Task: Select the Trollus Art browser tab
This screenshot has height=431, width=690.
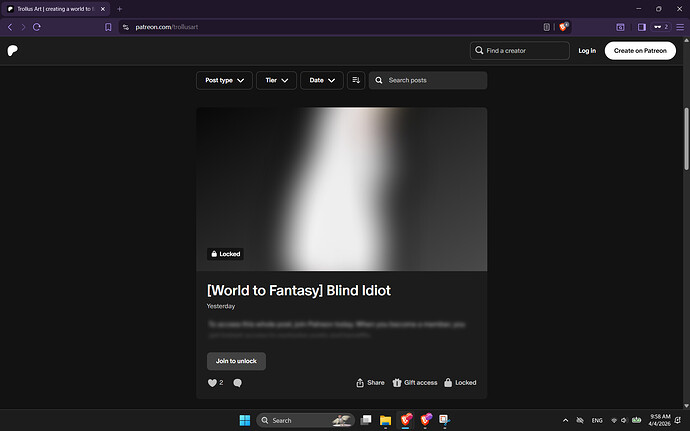Action: (56, 9)
